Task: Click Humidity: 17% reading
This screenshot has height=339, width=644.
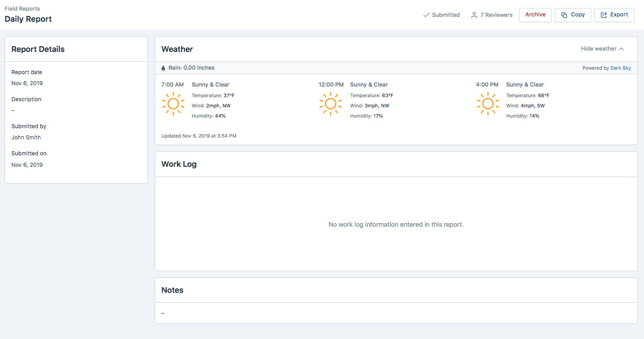Action: 367,116
